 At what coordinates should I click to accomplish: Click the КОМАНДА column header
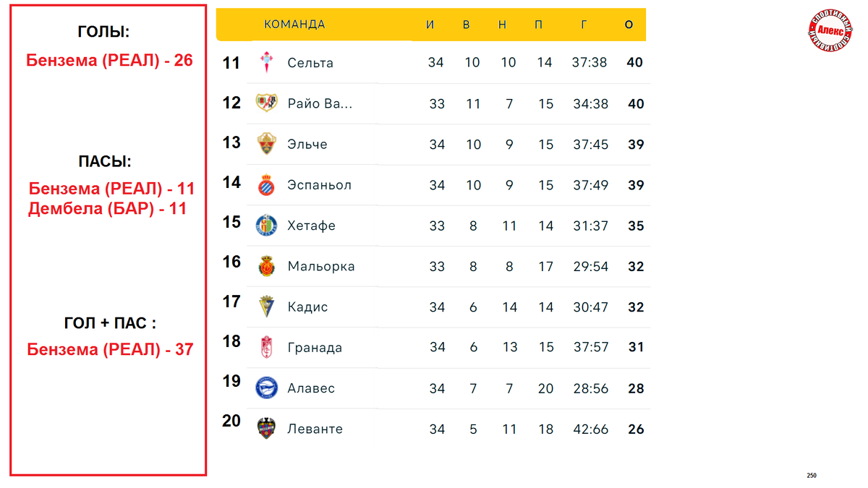pyautogui.click(x=294, y=25)
